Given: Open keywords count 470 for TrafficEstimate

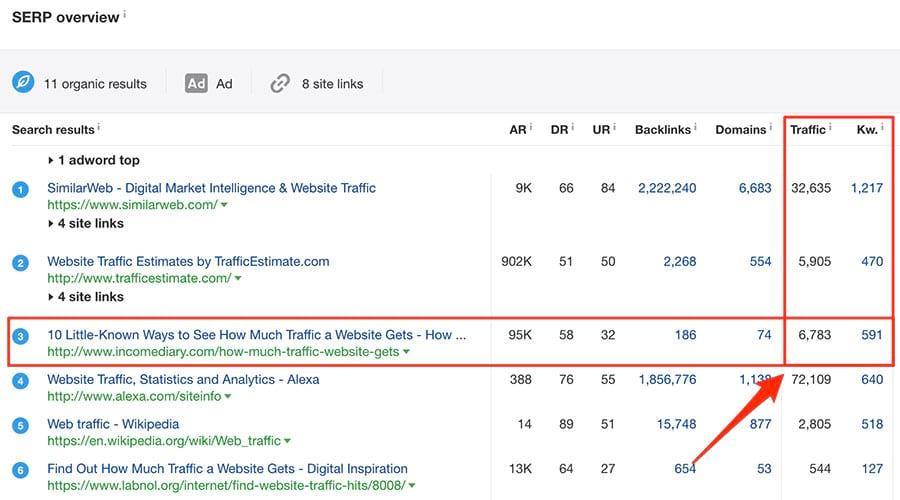Looking at the screenshot, I should coord(872,261).
